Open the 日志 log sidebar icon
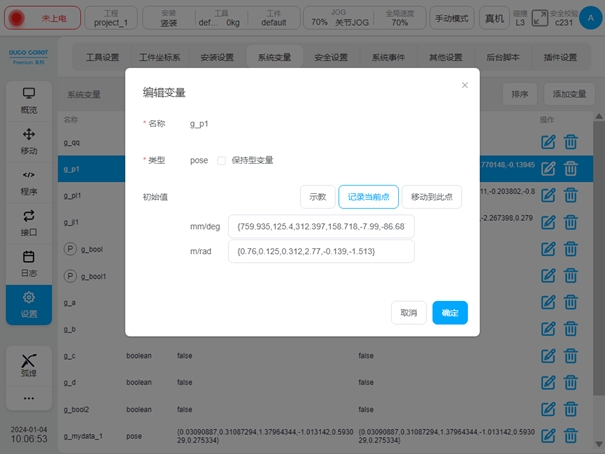605x454 pixels. [29, 263]
